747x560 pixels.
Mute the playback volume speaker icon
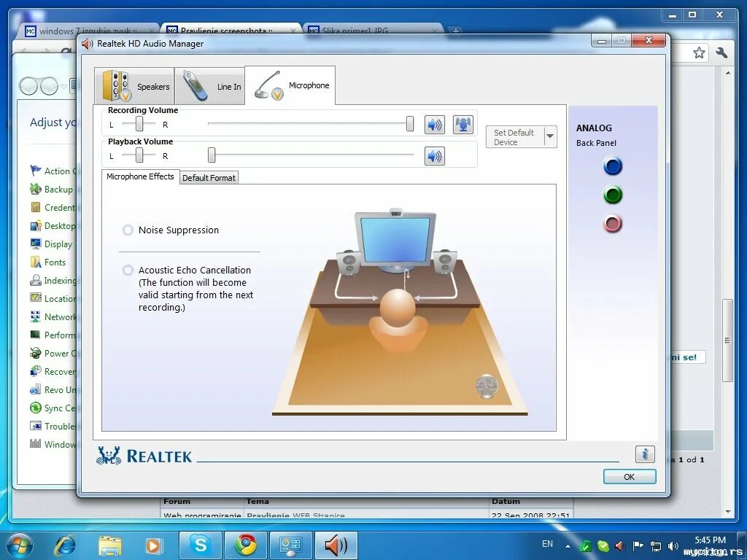435,156
